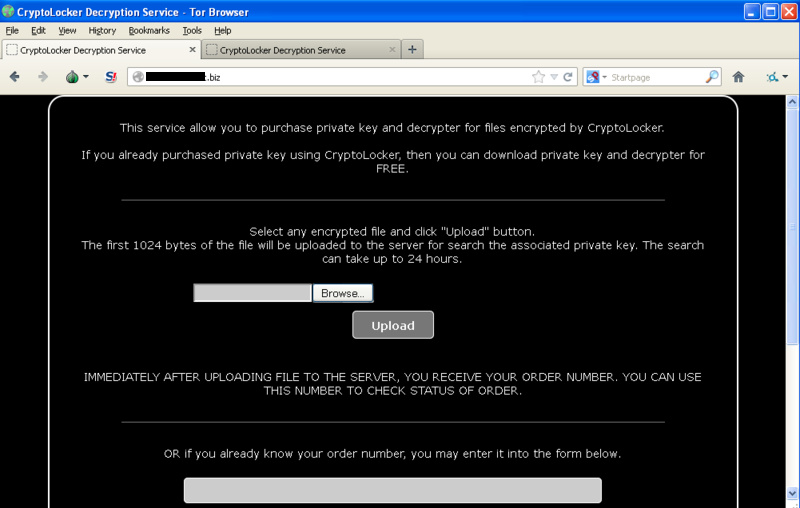The height and width of the screenshot is (508, 800).
Task: Click the NoScript S icon
Action: 111,77
